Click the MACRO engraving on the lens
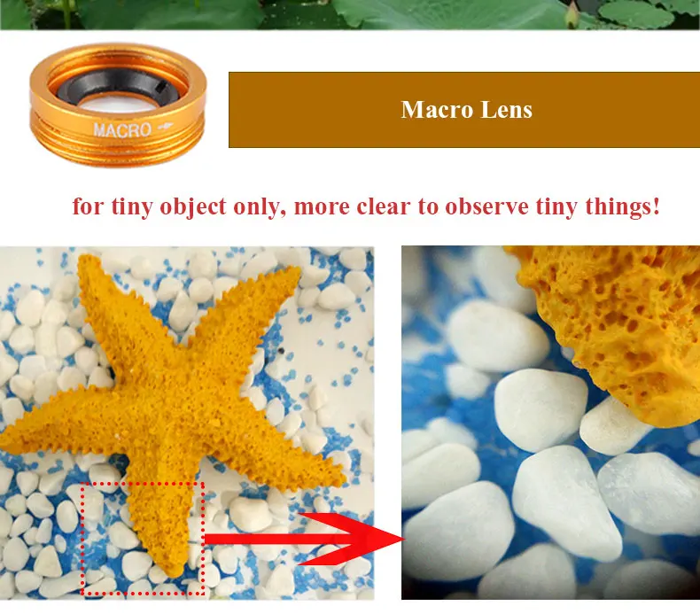 tap(122, 130)
